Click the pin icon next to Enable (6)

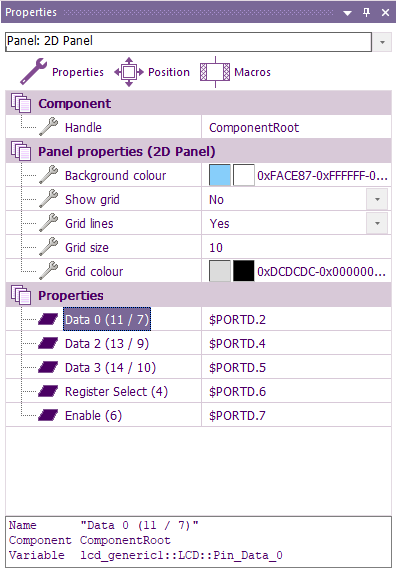[48, 415]
